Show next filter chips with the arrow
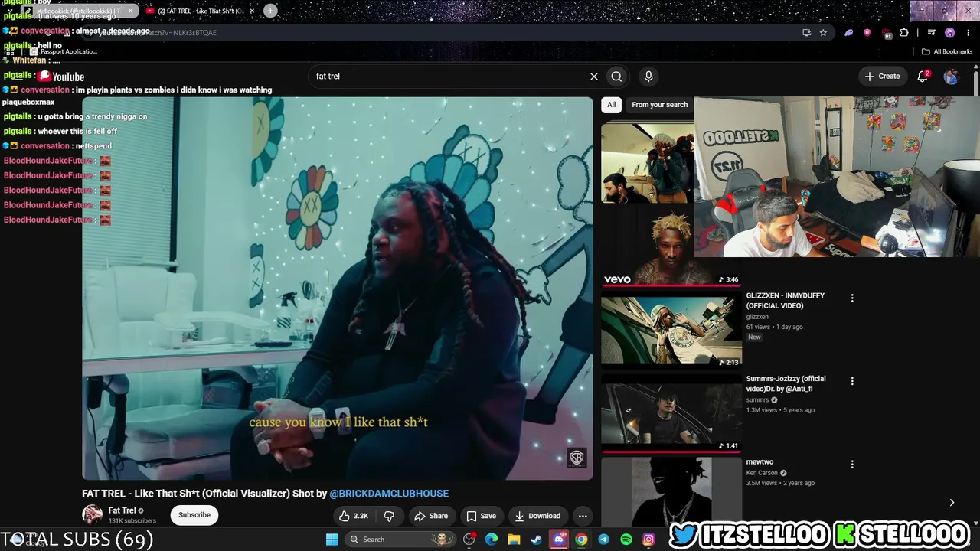Screen dimensions: 980x551 (952, 503)
